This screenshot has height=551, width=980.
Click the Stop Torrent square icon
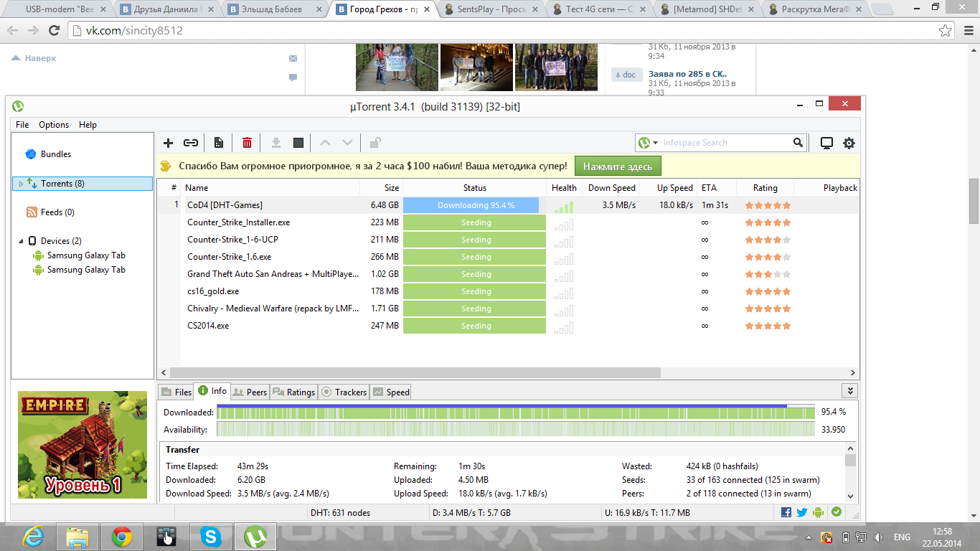click(x=298, y=143)
